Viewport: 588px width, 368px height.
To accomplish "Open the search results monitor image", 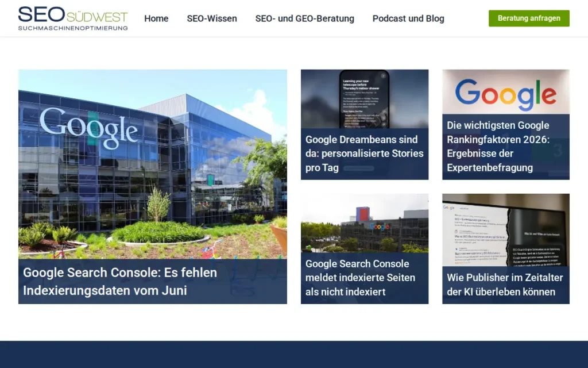I will coord(505,230).
